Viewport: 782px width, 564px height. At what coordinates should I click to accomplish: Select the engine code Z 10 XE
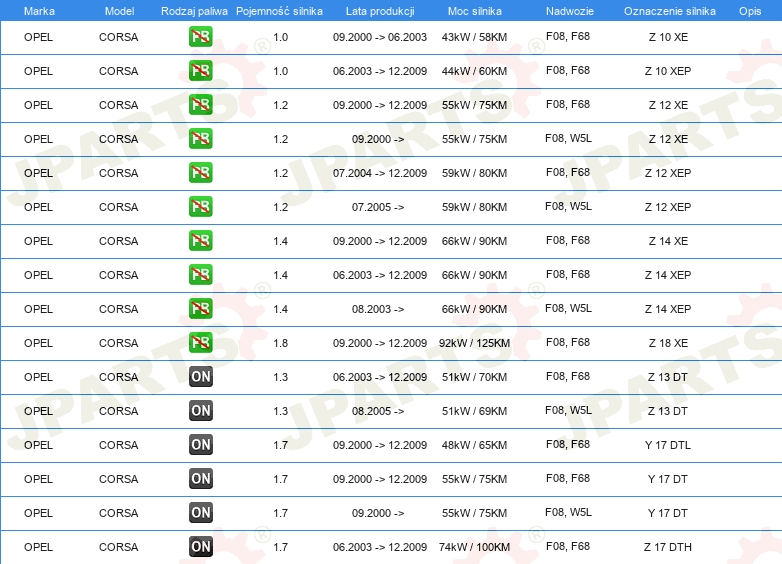point(668,37)
